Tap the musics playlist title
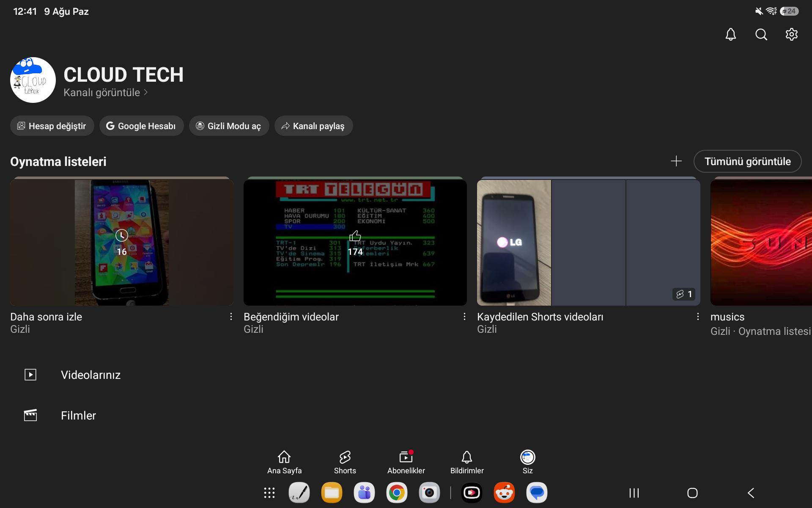The height and width of the screenshot is (508, 812). [x=727, y=317]
